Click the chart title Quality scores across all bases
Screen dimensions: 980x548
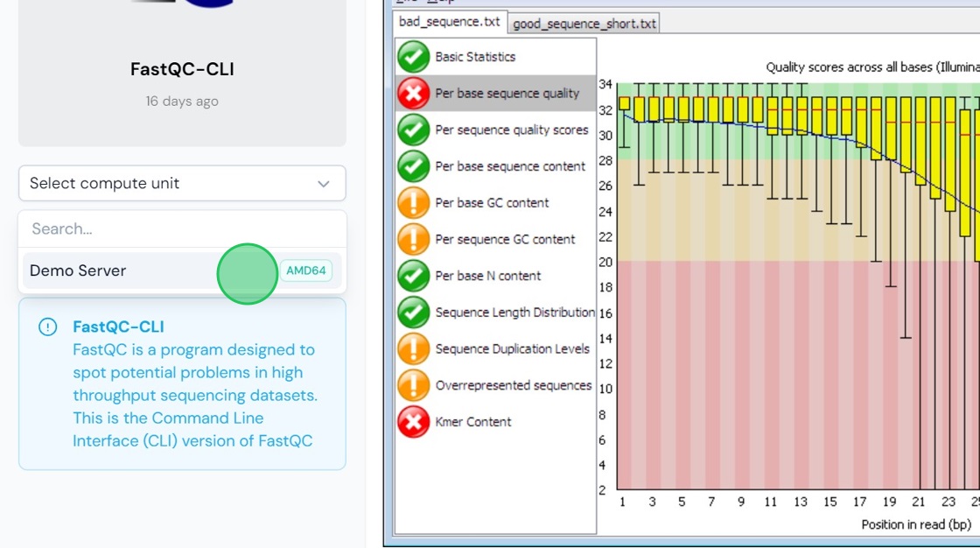[x=872, y=67]
